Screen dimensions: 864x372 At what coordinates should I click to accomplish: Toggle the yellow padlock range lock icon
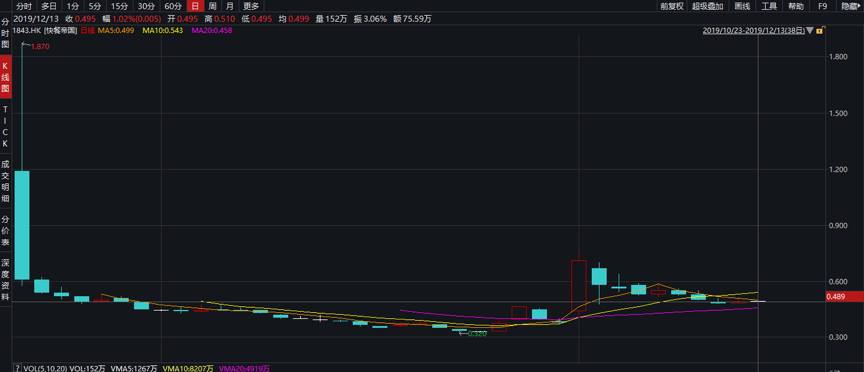point(820,31)
